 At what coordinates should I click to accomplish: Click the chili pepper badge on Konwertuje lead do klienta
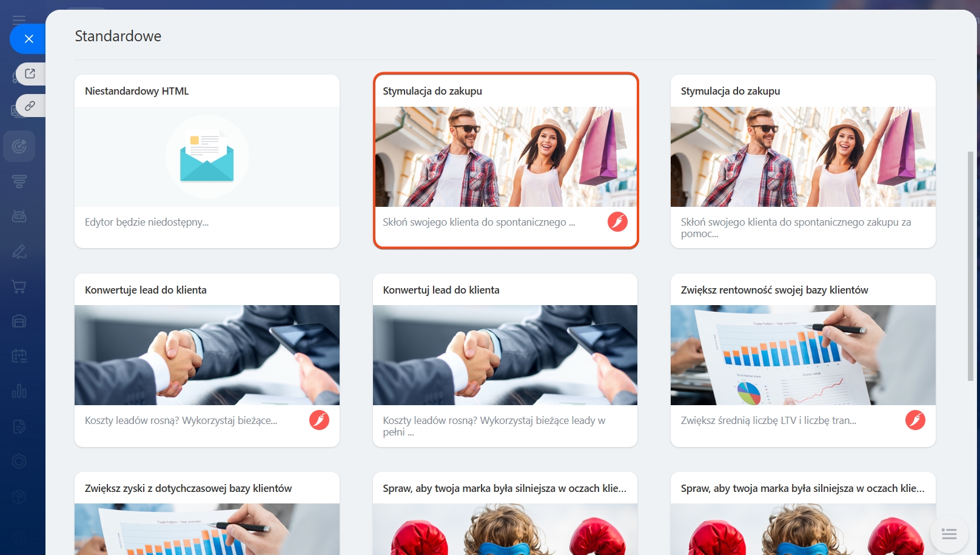tap(319, 420)
